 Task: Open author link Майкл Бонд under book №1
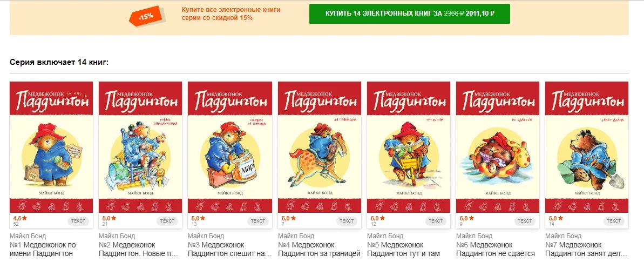coord(28,236)
